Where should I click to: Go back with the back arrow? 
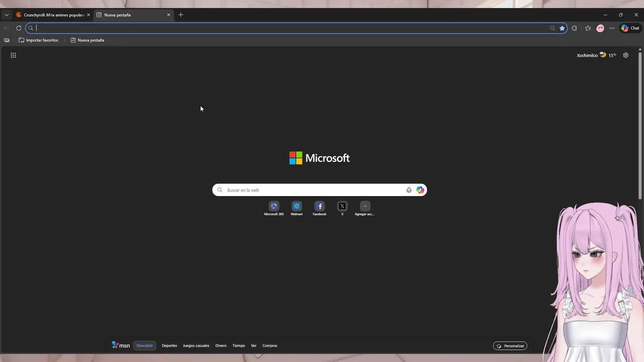(7, 28)
